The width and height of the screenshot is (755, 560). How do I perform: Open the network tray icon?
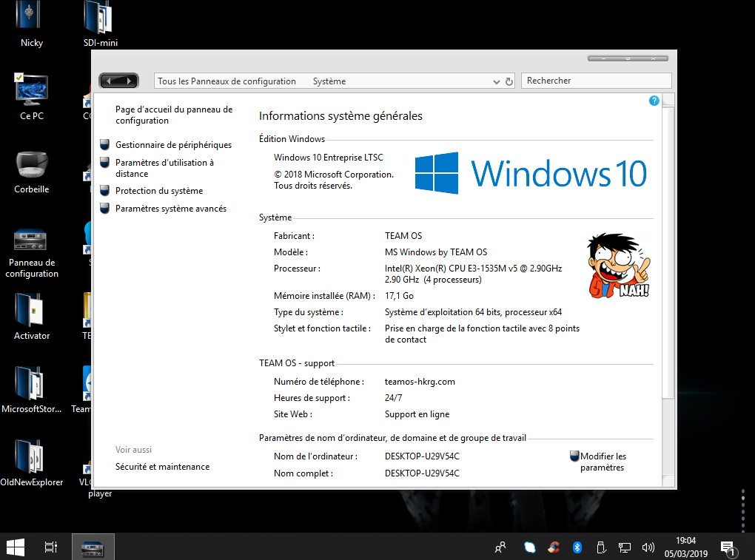[x=624, y=547]
